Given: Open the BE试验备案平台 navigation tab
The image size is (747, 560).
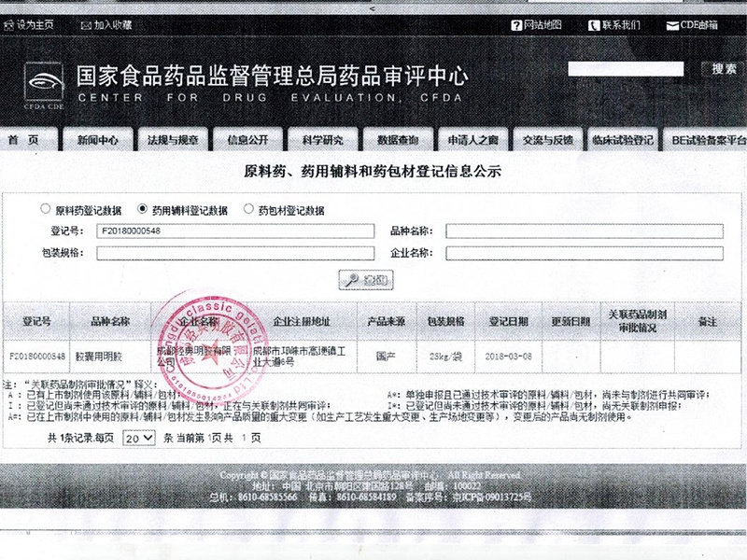Looking at the screenshot, I should (705, 139).
